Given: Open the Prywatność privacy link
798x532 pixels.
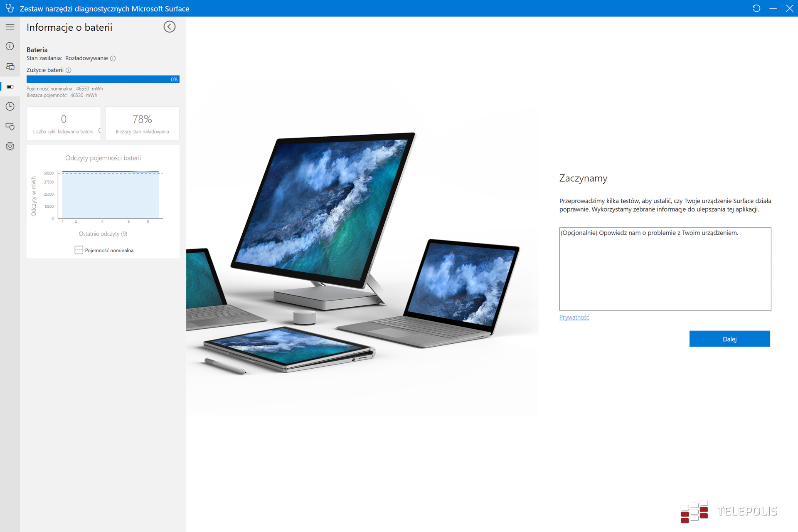Looking at the screenshot, I should (x=574, y=317).
